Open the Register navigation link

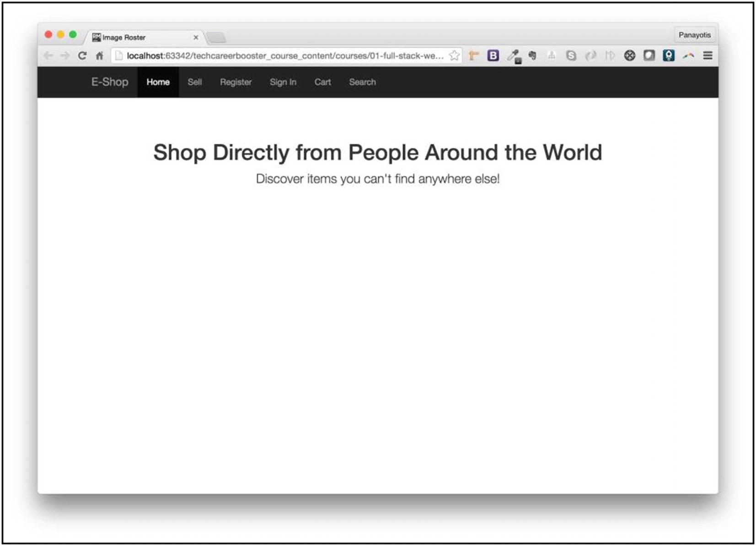point(236,82)
